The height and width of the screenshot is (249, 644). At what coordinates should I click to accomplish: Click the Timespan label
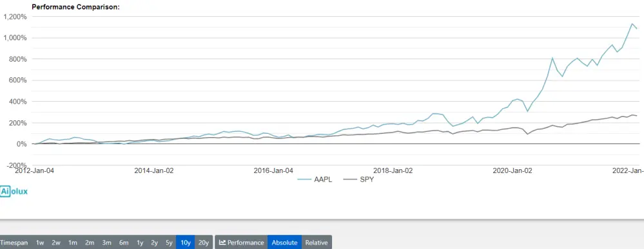(14, 243)
